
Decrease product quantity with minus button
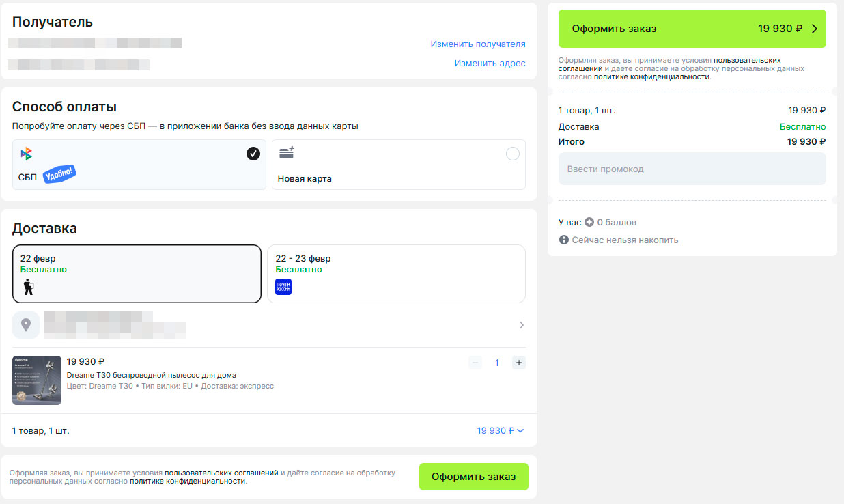point(475,363)
